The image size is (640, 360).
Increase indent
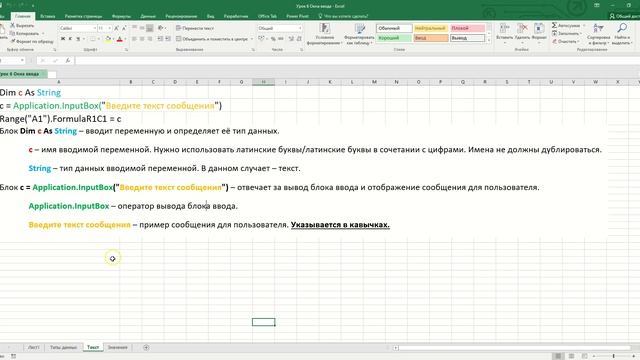pyautogui.click(x=168, y=39)
